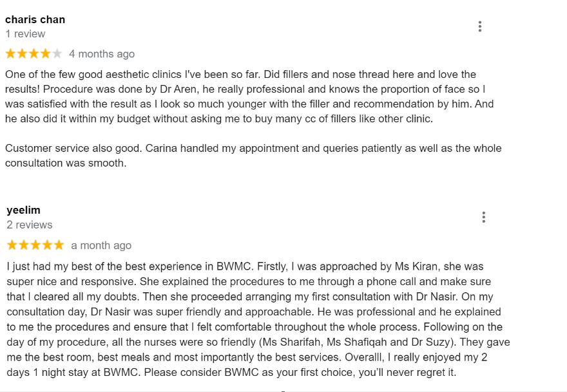The image size is (567, 392).
Task: Open reviewer profile charis chan
Action: point(35,19)
